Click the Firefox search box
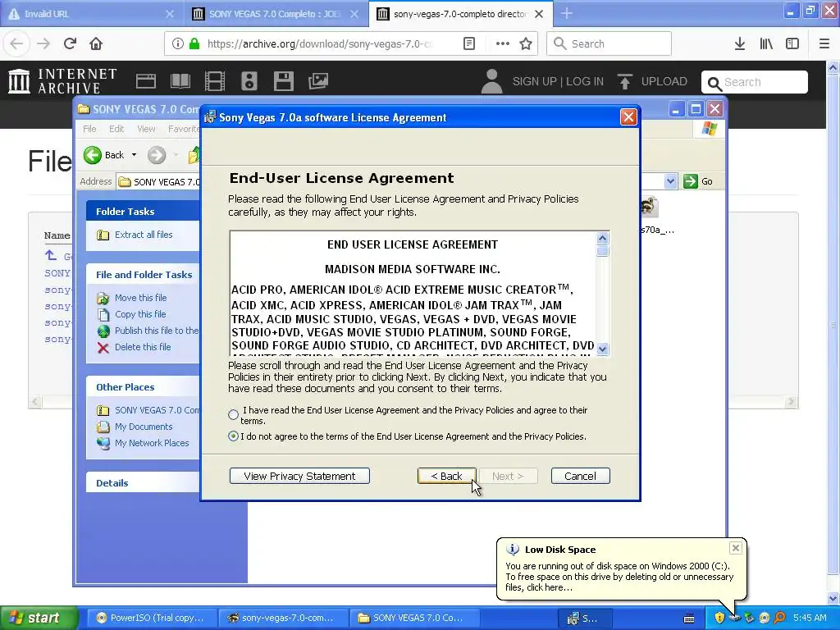The width and height of the screenshot is (840, 630). 609,43
